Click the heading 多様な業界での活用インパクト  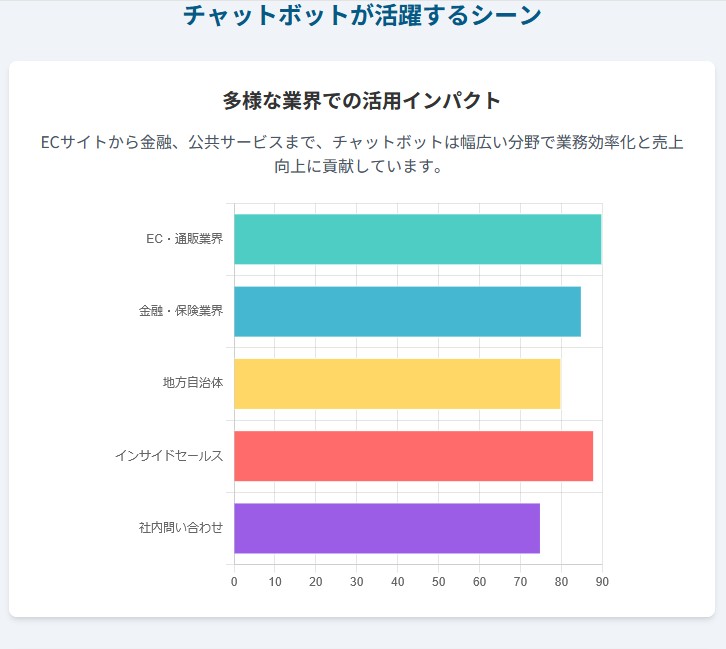362,100
